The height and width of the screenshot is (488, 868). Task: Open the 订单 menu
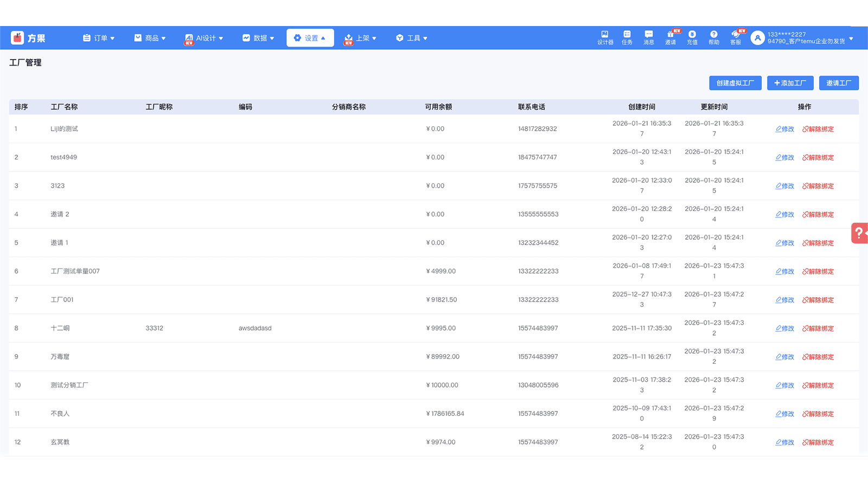[x=99, y=38]
